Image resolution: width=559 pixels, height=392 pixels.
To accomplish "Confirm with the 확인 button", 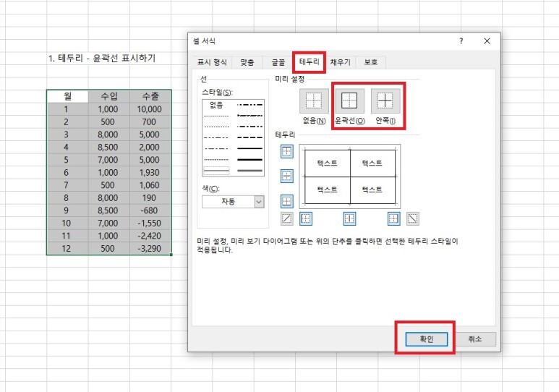I will [427, 339].
